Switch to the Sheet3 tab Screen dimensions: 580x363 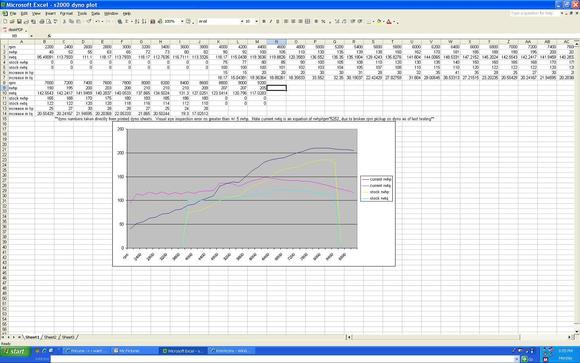pyautogui.click(x=68, y=337)
